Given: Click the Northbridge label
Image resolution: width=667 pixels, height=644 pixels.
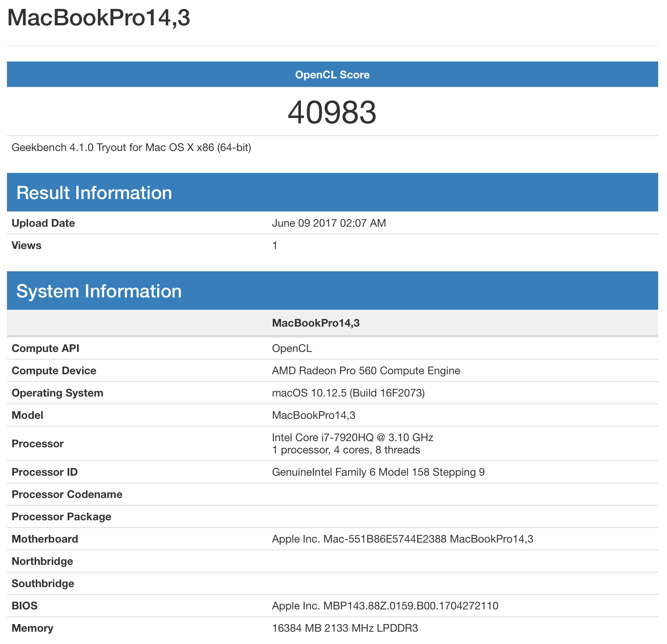Looking at the screenshot, I should 42,561.
